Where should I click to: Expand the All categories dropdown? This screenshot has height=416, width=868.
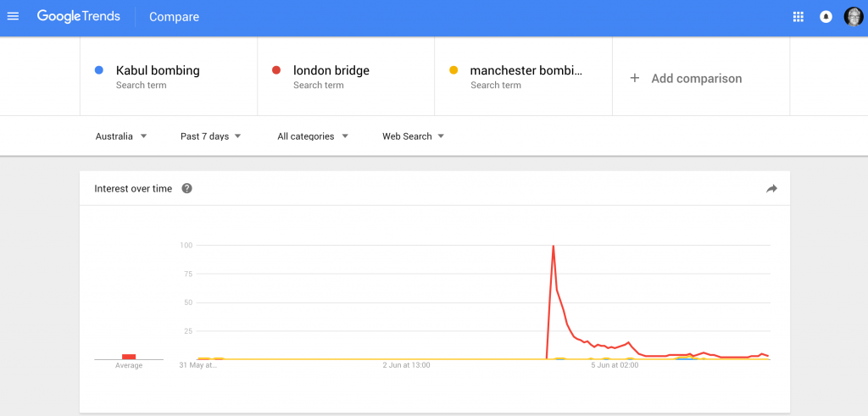(313, 136)
